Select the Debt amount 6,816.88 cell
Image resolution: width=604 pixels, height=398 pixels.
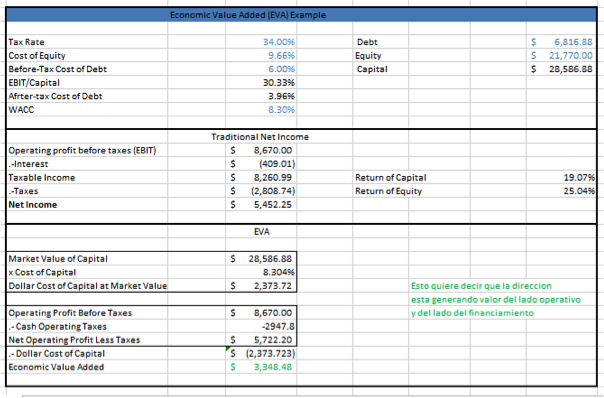tap(561, 42)
